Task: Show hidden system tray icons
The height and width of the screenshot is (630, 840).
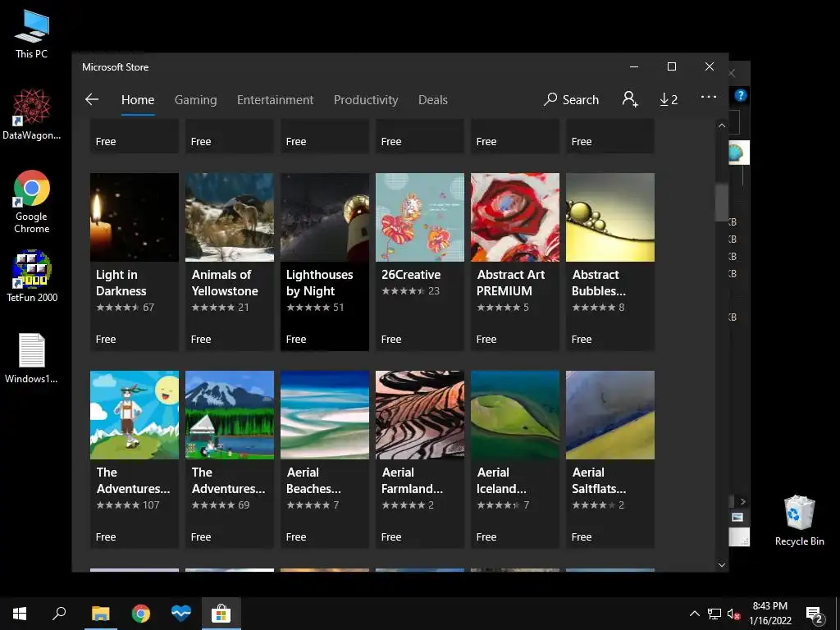Action: 694,614
